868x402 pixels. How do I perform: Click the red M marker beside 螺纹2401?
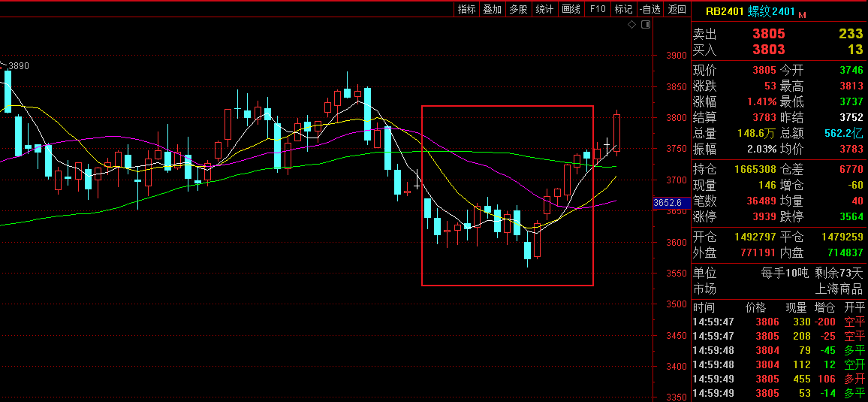[x=802, y=14]
